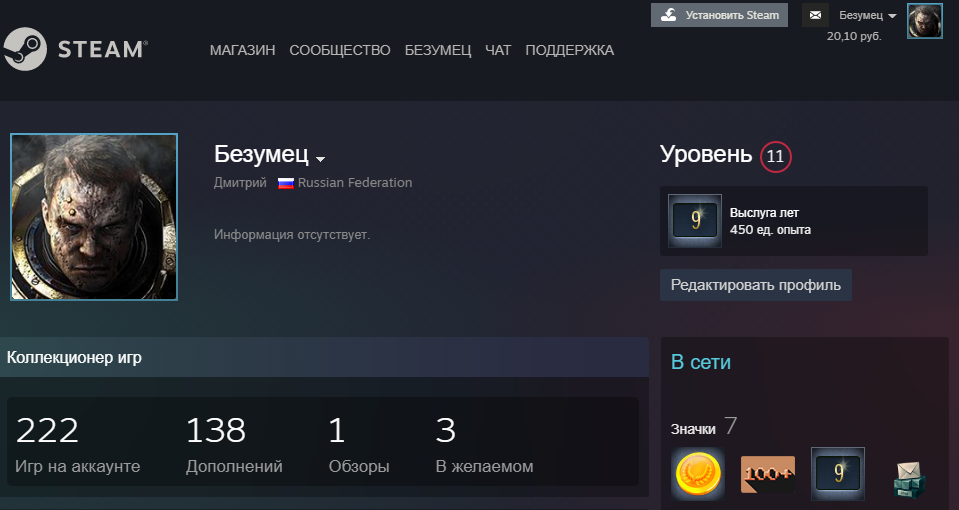Expand the Безумец account dropdown in top bar
The height and width of the screenshot is (510, 959).
point(867,15)
